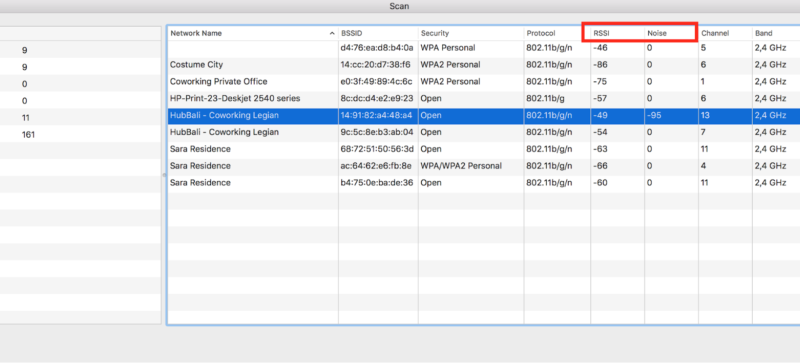Select HP-Print-23-Deskjet 2540 series row
This screenshot has height=363, width=800.
(x=484, y=99)
